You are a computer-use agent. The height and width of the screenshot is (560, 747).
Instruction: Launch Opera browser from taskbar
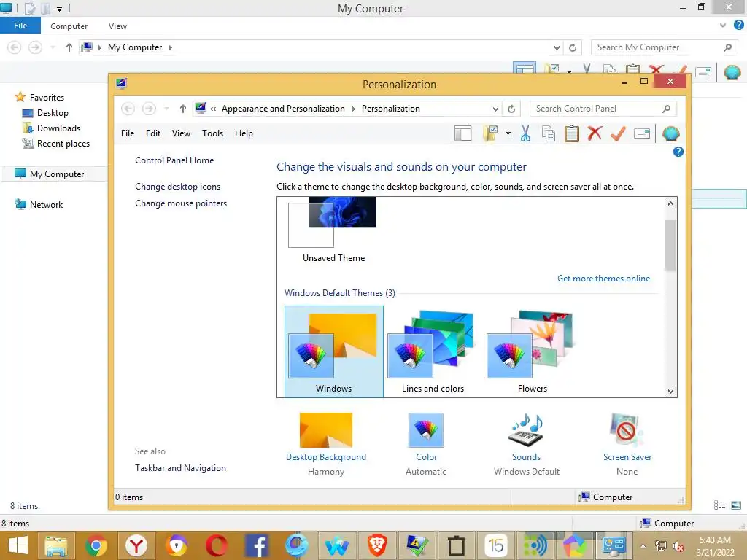217,545
